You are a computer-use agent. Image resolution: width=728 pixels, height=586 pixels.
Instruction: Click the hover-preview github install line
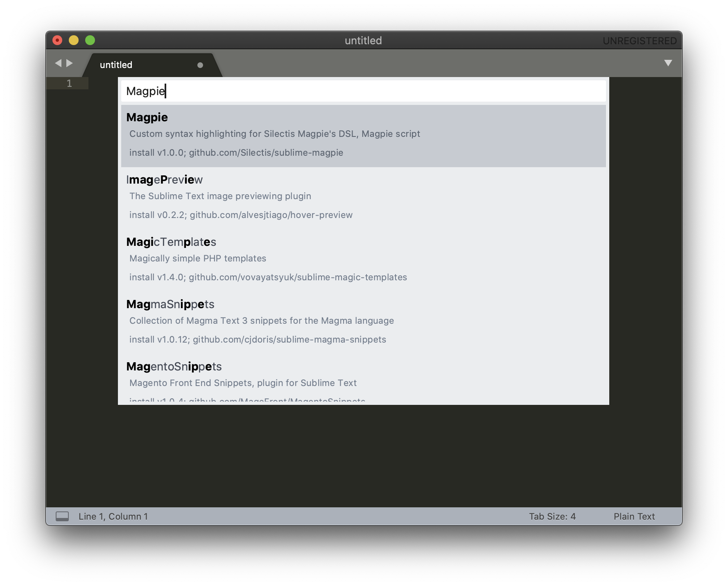[241, 215]
